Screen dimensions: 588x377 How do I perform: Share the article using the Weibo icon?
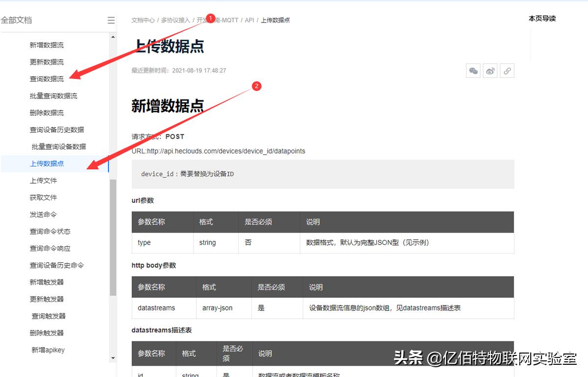(x=490, y=71)
